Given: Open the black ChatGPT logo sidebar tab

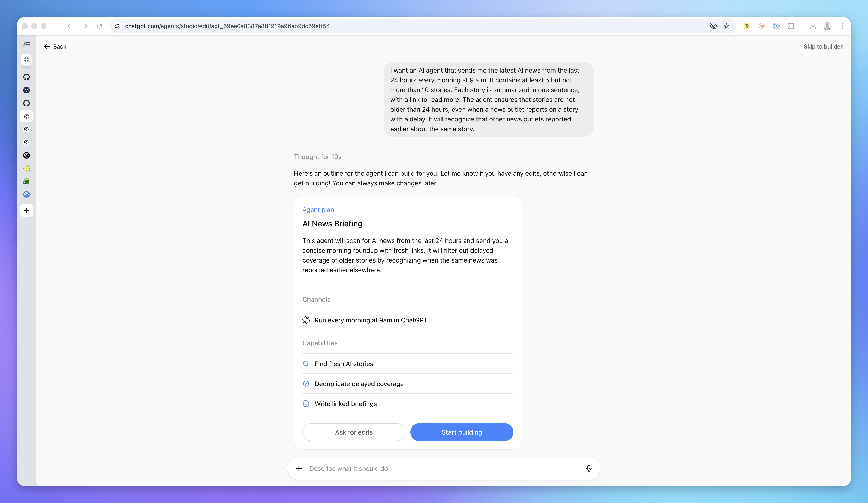Looking at the screenshot, I should tap(26, 155).
